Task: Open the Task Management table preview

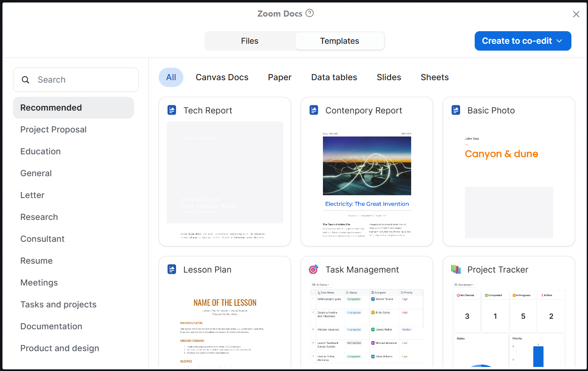Action: coord(367,324)
